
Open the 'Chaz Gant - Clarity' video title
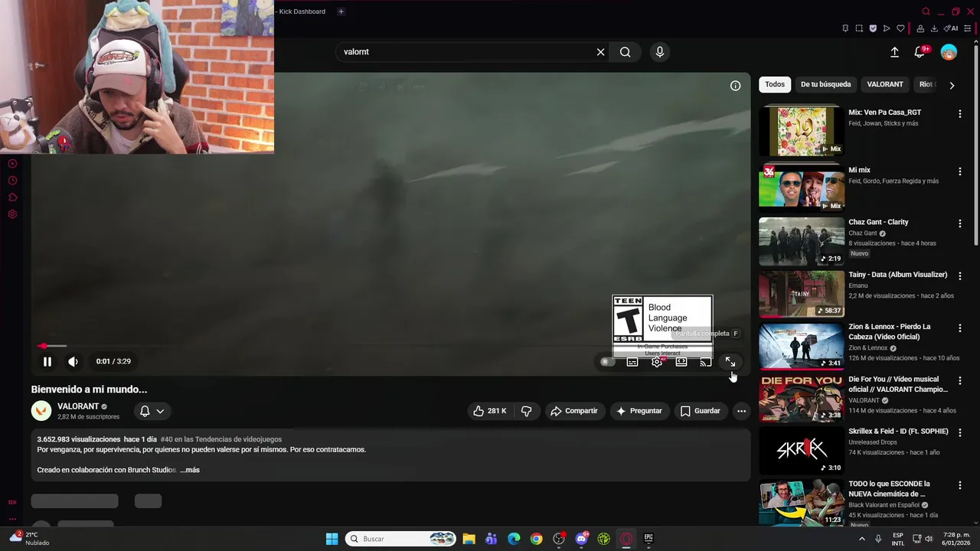tap(878, 222)
